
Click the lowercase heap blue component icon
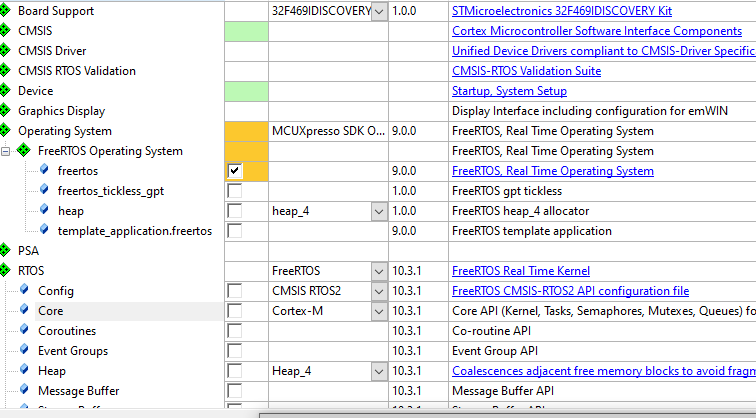point(44,209)
